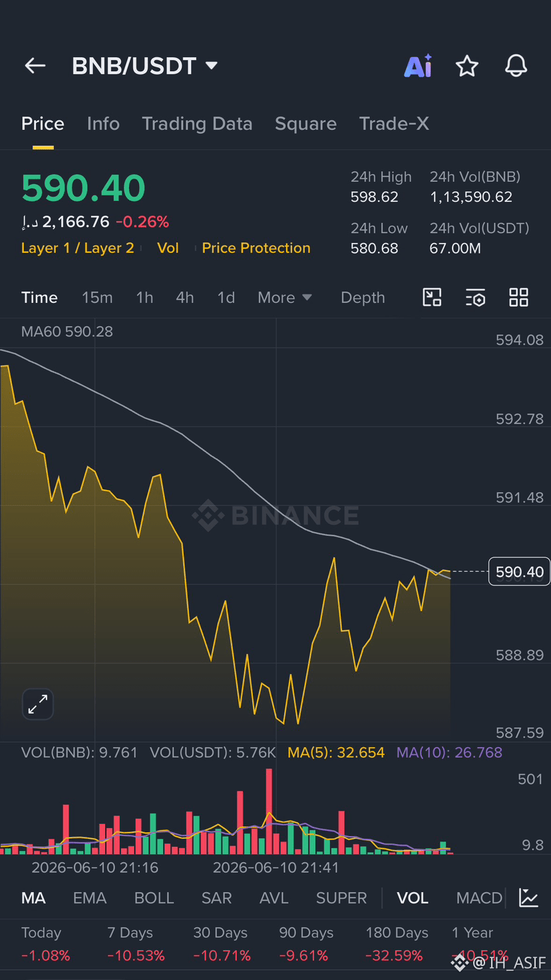The height and width of the screenshot is (980, 551).
Task: Tap the 24h High value 598.62
Action: click(375, 197)
